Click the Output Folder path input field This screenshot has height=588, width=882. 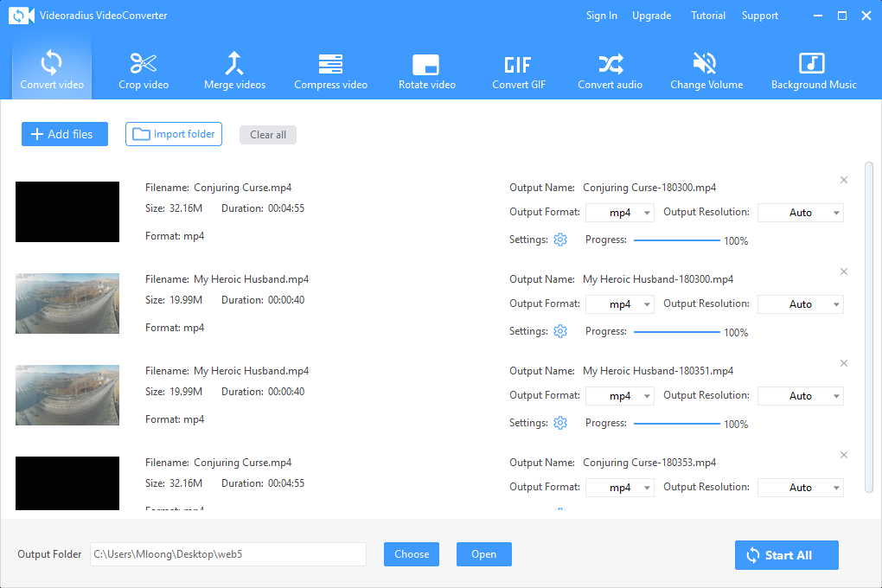coord(227,554)
